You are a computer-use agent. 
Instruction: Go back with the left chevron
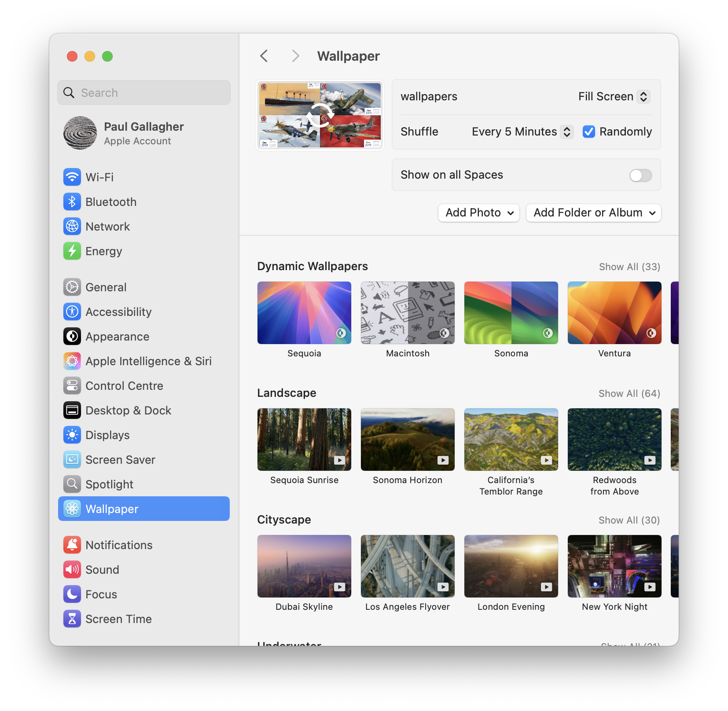[x=264, y=56]
